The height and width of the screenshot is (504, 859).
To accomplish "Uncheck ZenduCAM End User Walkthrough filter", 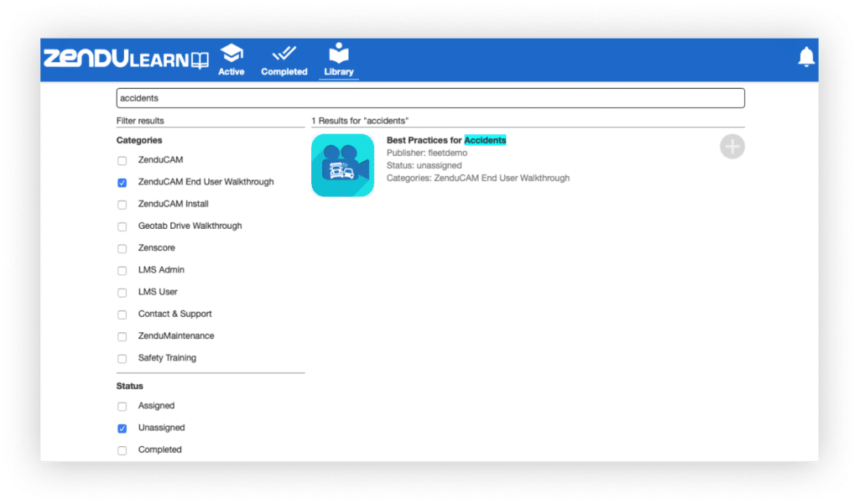I will (x=122, y=183).
